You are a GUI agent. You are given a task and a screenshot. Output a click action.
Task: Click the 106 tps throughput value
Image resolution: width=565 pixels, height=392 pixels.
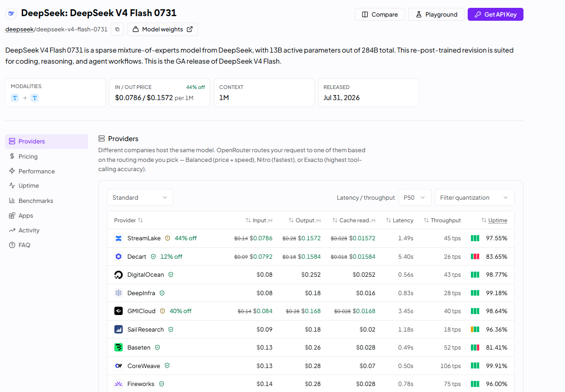tap(450, 366)
